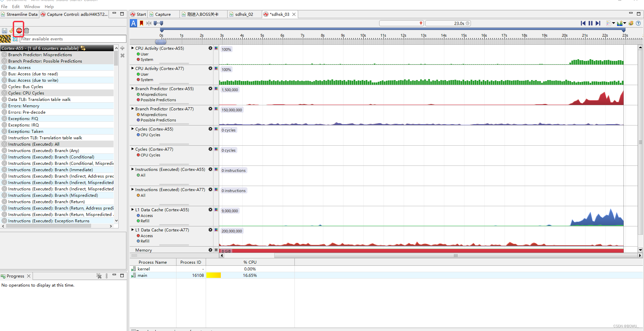
Task: View the 7 warnings badge
Action: [5, 39]
